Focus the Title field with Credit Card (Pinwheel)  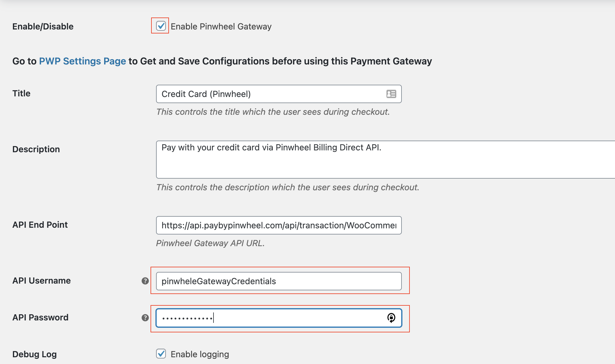(279, 94)
